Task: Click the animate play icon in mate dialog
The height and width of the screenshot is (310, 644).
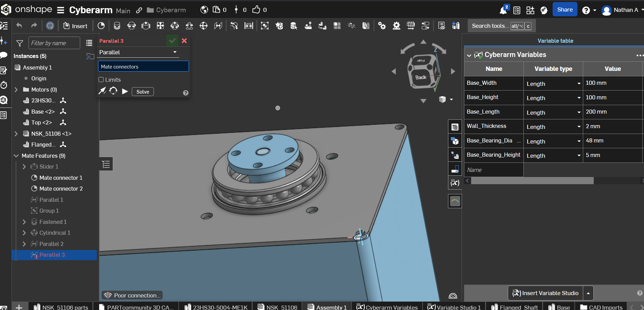Action: pos(125,91)
